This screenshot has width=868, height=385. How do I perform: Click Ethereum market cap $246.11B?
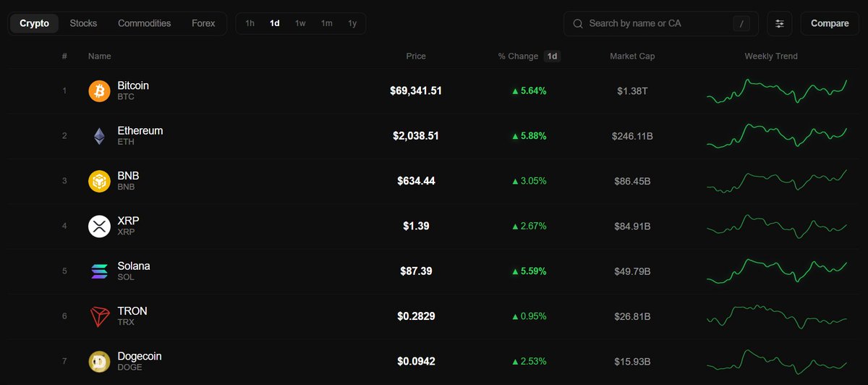coord(632,136)
